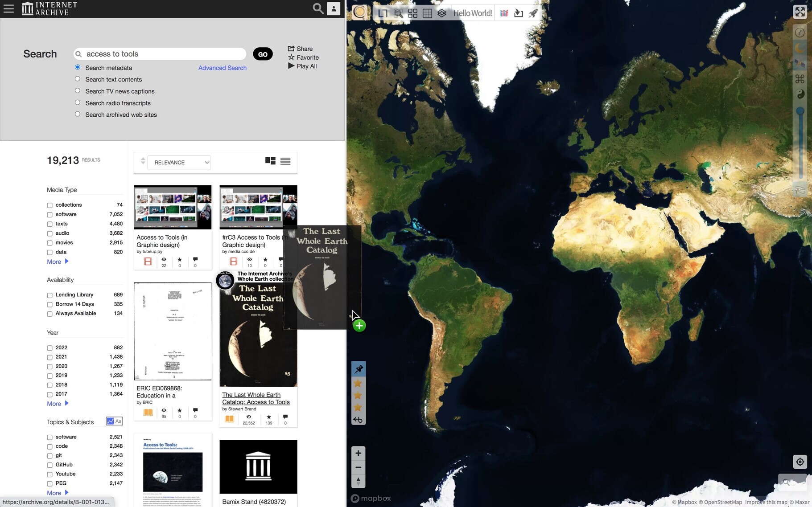Image resolution: width=812 pixels, height=507 pixels.
Task: Switch results to tile view
Action: [x=270, y=161]
